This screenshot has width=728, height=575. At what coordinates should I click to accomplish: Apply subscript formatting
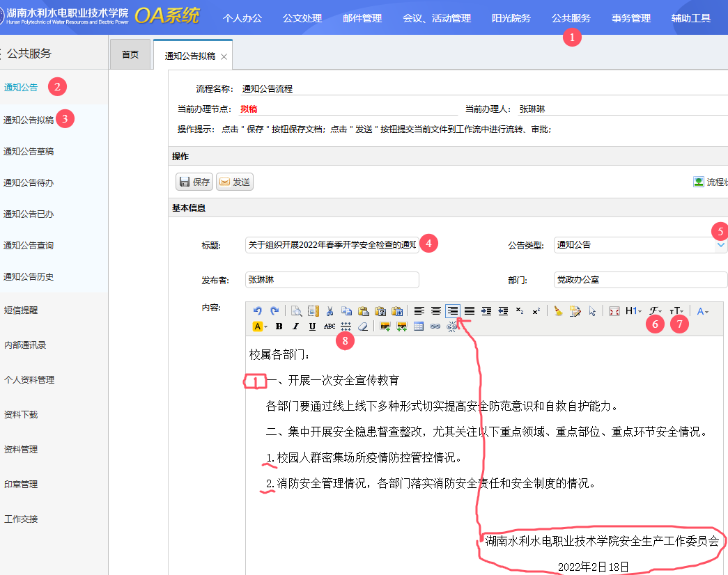pos(520,311)
